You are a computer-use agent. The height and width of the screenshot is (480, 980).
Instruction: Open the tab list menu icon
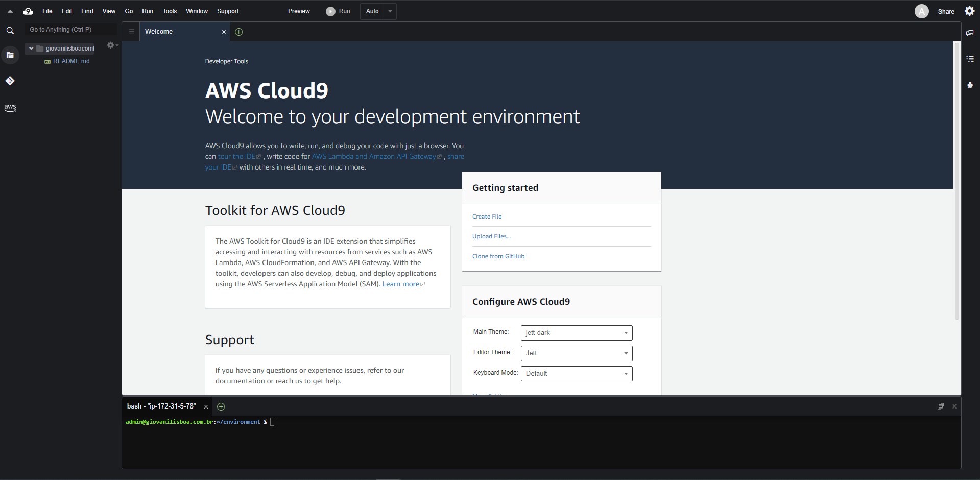[131, 32]
